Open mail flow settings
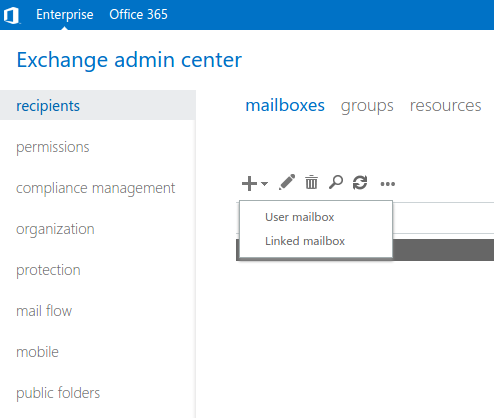The height and width of the screenshot is (418, 494). (x=44, y=311)
